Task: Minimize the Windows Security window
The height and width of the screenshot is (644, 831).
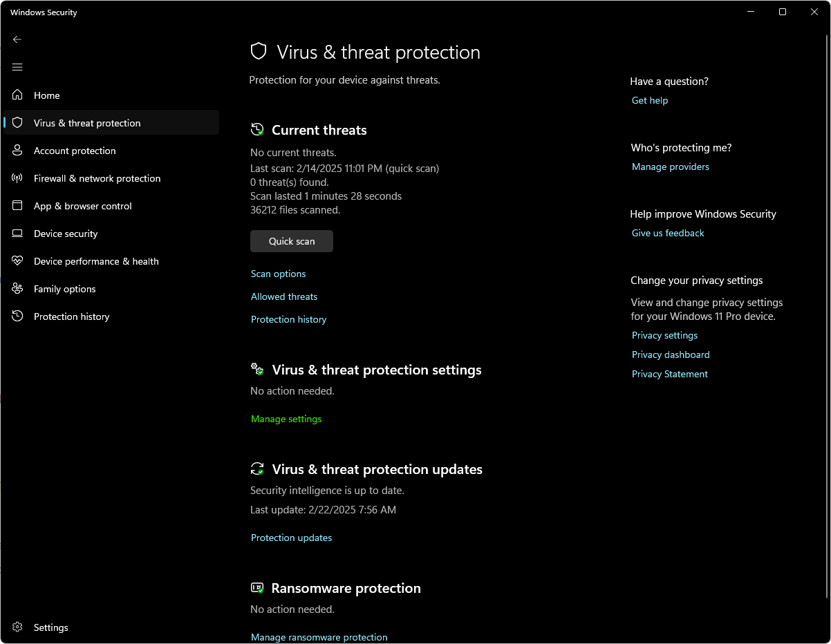Action: tap(751, 12)
